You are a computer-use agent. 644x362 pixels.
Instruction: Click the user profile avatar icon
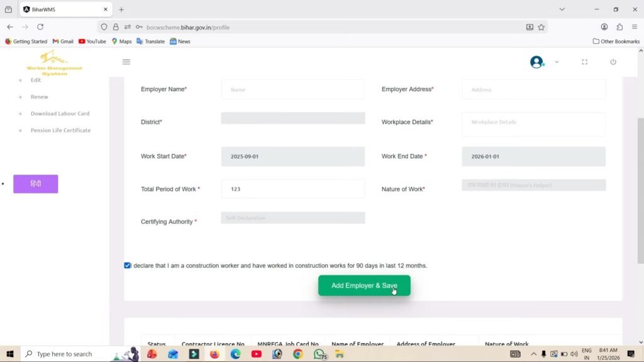536,62
